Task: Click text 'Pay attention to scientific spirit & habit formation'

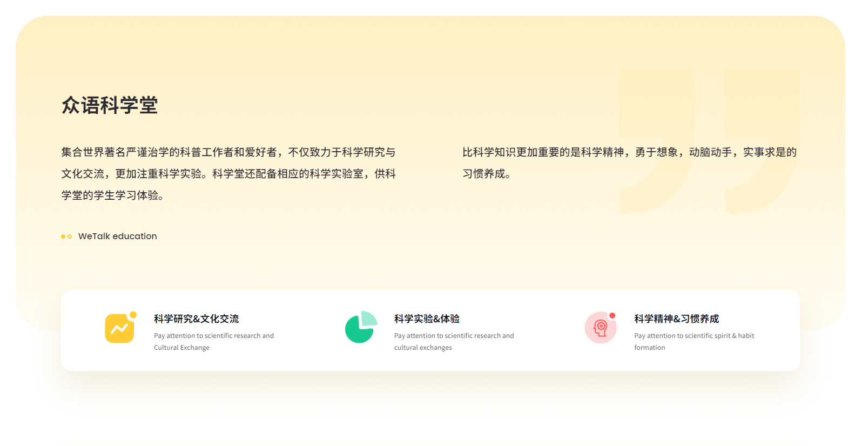Action: (694, 341)
